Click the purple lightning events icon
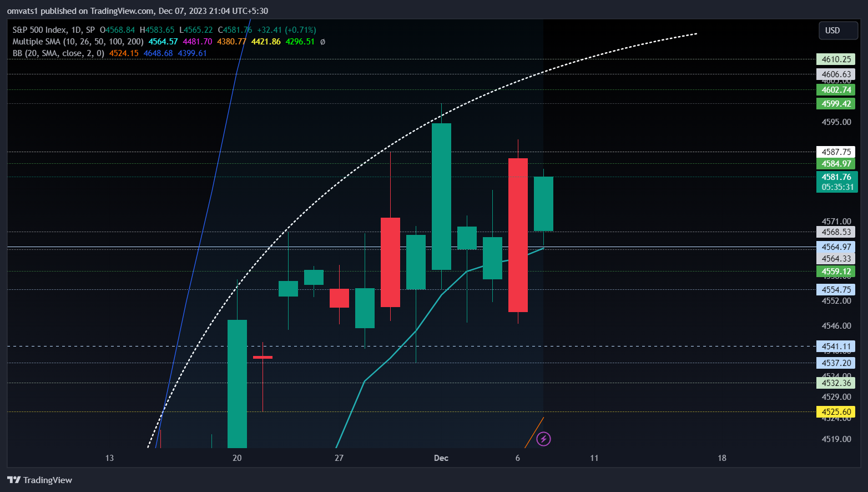 tap(543, 439)
